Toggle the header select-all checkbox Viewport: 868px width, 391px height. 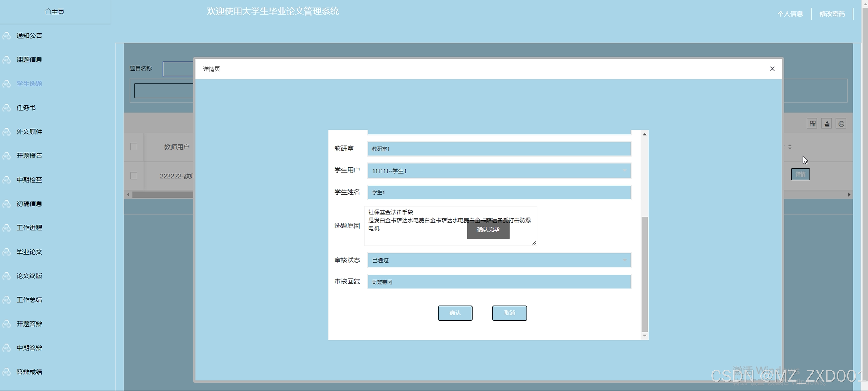pyautogui.click(x=134, y=147)
